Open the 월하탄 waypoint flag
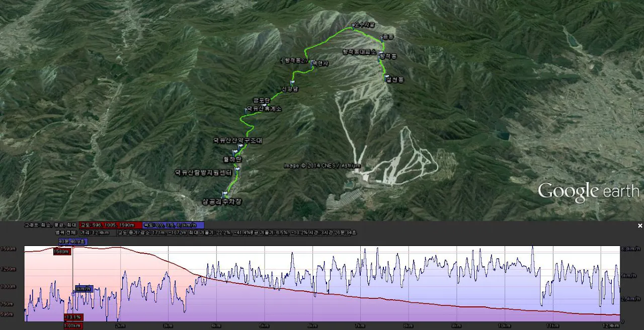 coord(234,152)
